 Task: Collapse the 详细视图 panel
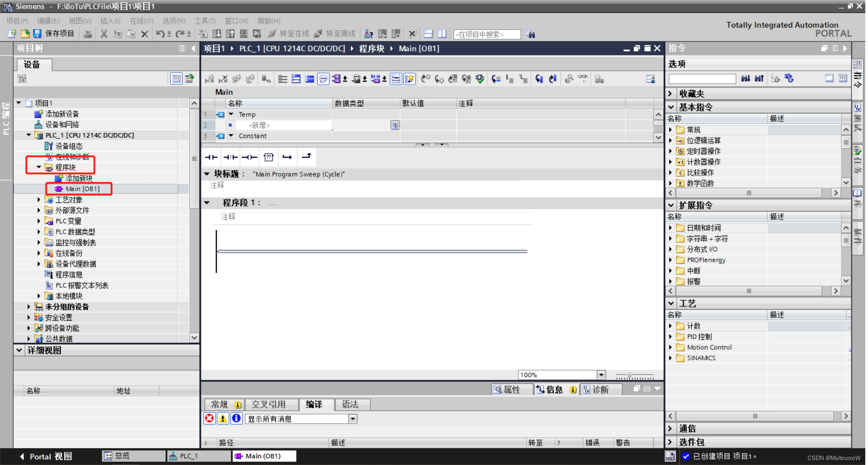(x=19, y=350)
